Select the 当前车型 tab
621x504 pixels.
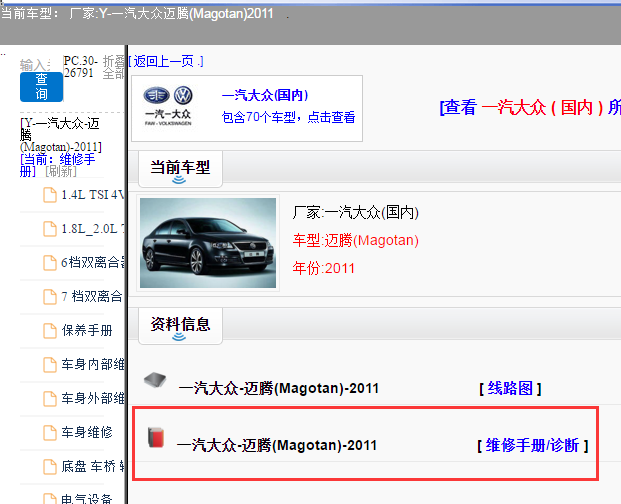point(180,169)
